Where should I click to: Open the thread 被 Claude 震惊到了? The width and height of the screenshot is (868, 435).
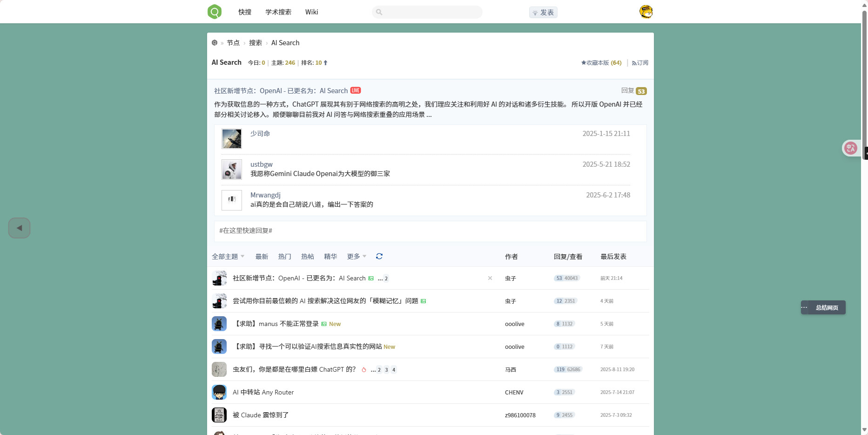tap(261, 415)
